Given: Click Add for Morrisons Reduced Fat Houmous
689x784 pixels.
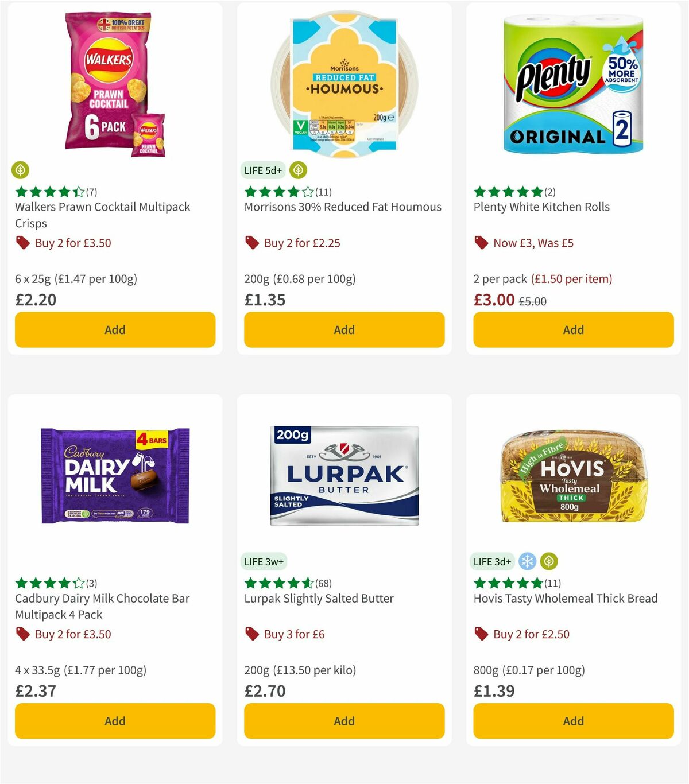Looking at the screenshot, I should (344, 330).
